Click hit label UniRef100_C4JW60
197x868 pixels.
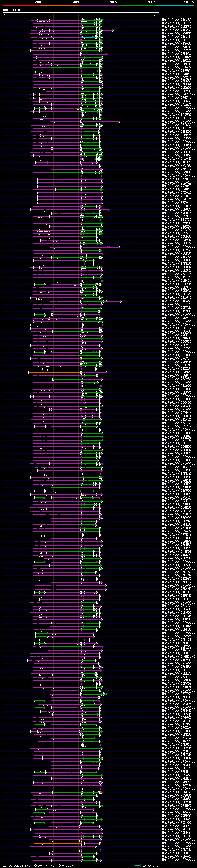(x=177, y=71)
